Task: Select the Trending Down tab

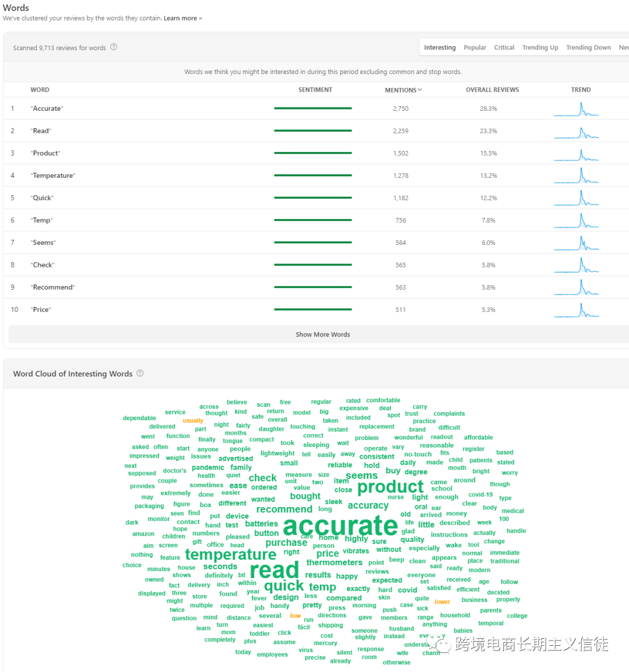Action: [588, 48]
